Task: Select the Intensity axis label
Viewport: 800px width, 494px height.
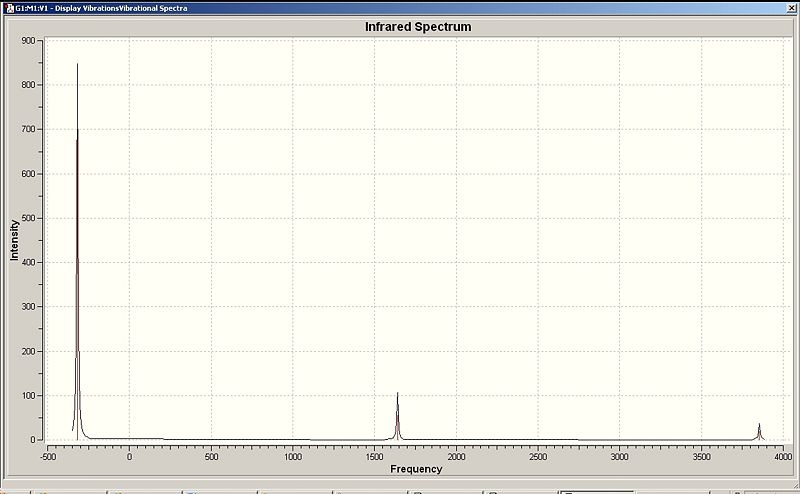Action: 14,240
